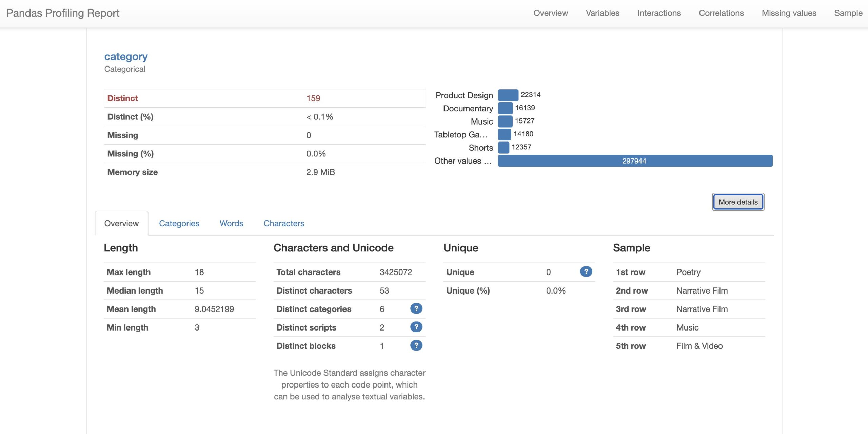Click the Median length value 15
The image size is (868, 434).
tap(199, 290)
